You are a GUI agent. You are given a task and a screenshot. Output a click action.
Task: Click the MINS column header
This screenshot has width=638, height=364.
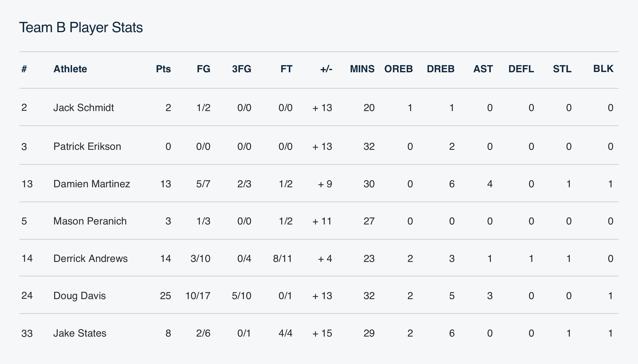tap(362, 69)
